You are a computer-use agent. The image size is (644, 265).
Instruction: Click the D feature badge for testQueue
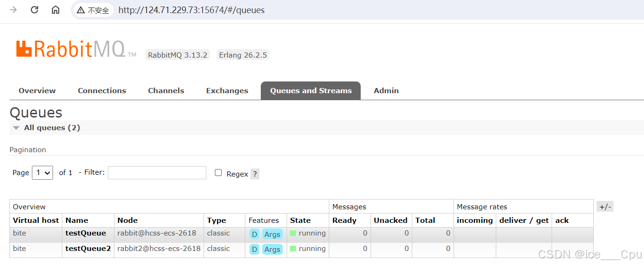coord(254,234)
